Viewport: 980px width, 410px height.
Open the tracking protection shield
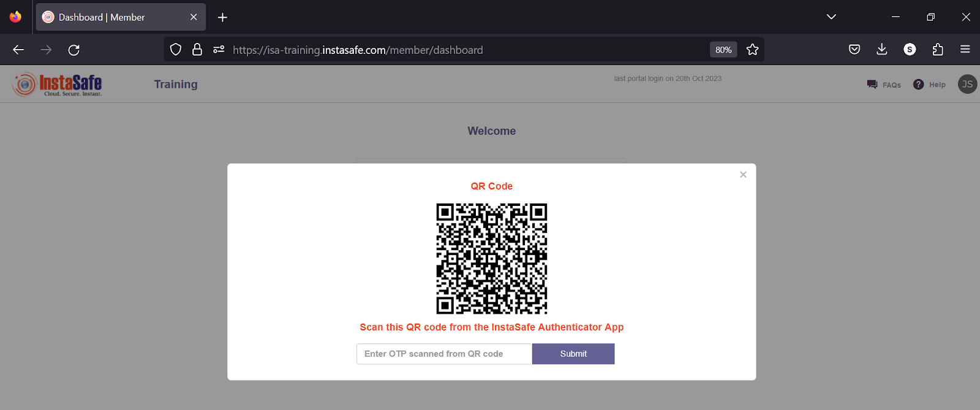click(176, 50)
